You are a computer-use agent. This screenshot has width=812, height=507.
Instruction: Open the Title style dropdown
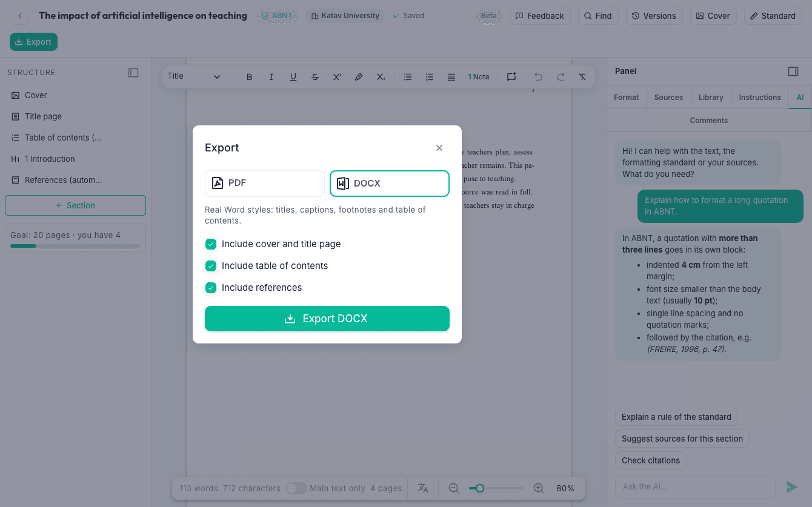pyautogui.click(x=194, y=76)
